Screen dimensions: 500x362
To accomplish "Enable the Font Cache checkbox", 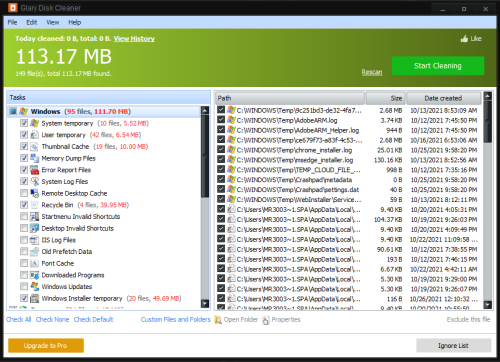I will tap(24, 263).
